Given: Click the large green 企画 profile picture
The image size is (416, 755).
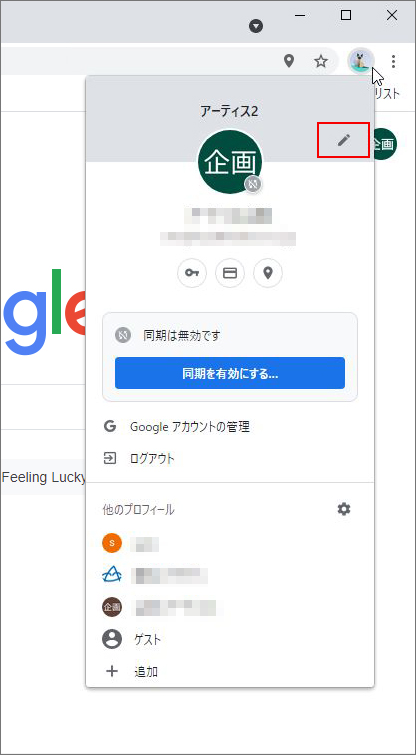Looking at the screenshot, I should coord(230,162).
